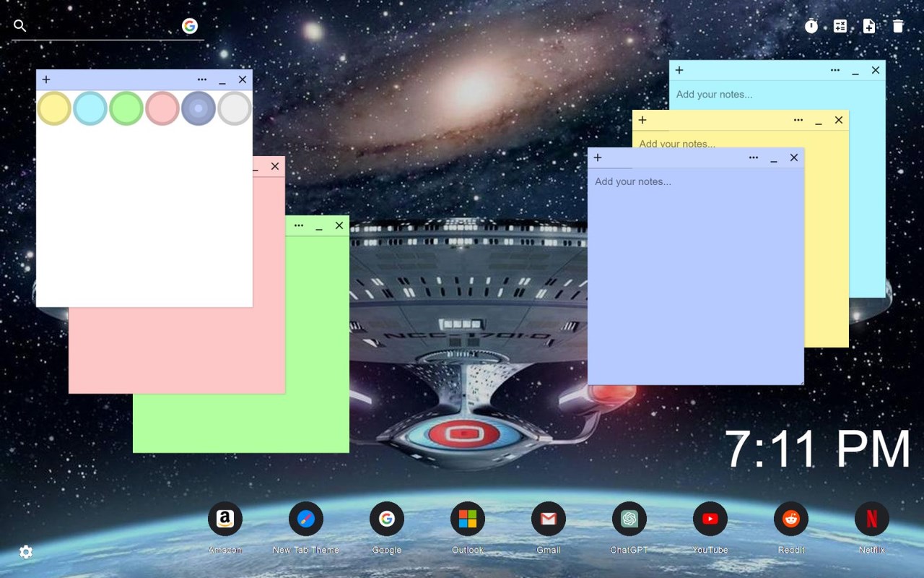Click into the purple note's text area
Screen dimensions: 924x578
(x=696, y=276)
